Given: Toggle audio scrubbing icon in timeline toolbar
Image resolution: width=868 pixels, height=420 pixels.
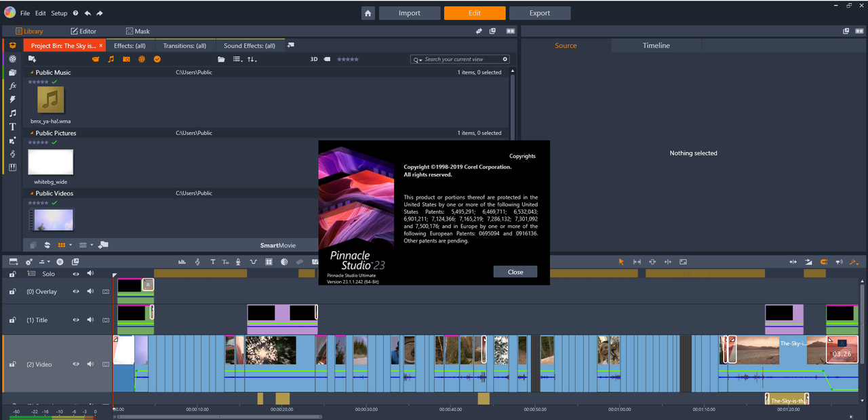Looking at the screenshot, I should (x=839, y=262).
